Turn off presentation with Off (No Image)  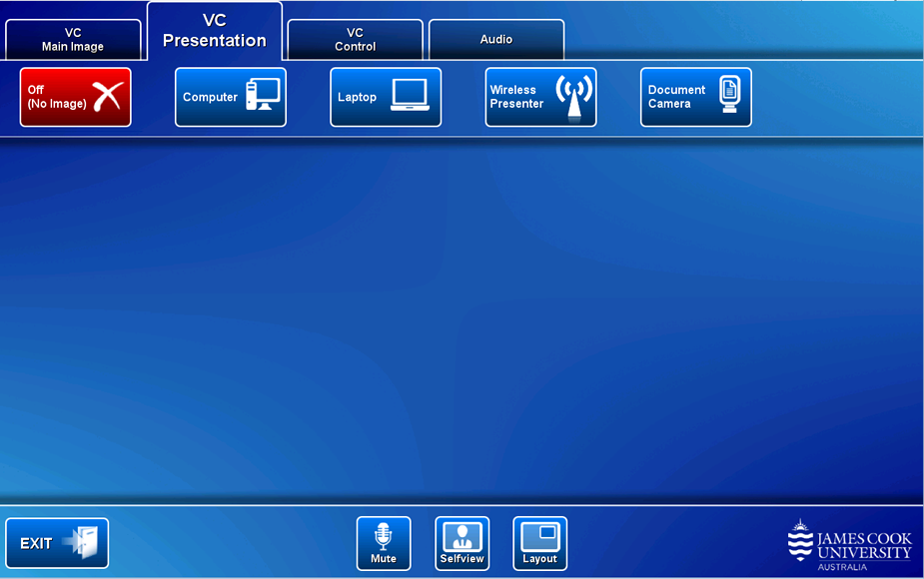coord(76,97)
